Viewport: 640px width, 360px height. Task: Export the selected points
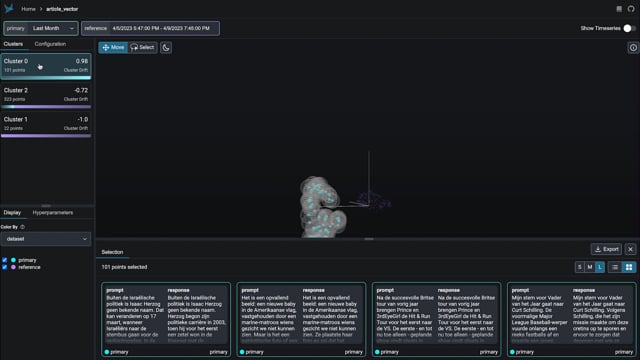[607, 249]
